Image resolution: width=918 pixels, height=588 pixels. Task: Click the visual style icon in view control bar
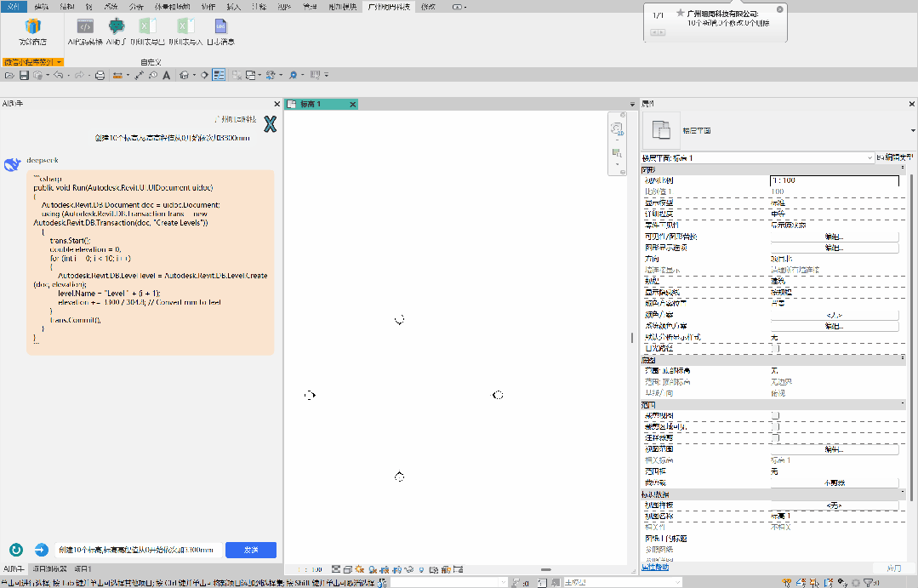click(348, 569)
